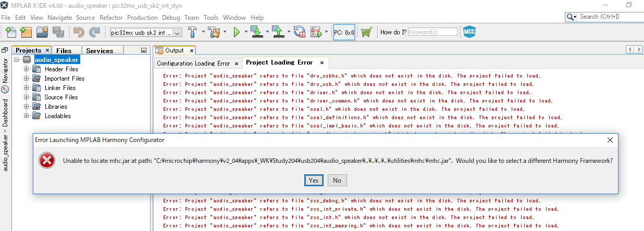Click the Open Project folder icon
The width and height of the screenshot is (644, 231).
(42, 32)
